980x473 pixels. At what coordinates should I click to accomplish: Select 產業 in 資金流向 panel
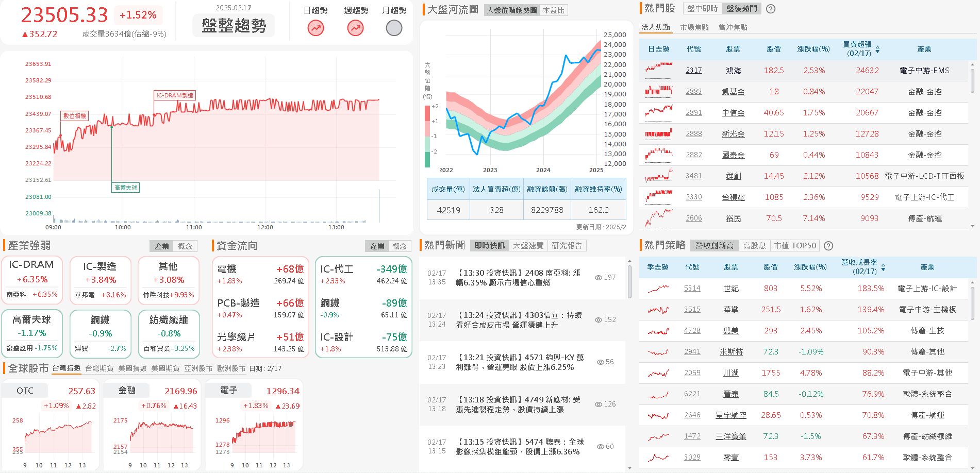[x=377, y=246]
